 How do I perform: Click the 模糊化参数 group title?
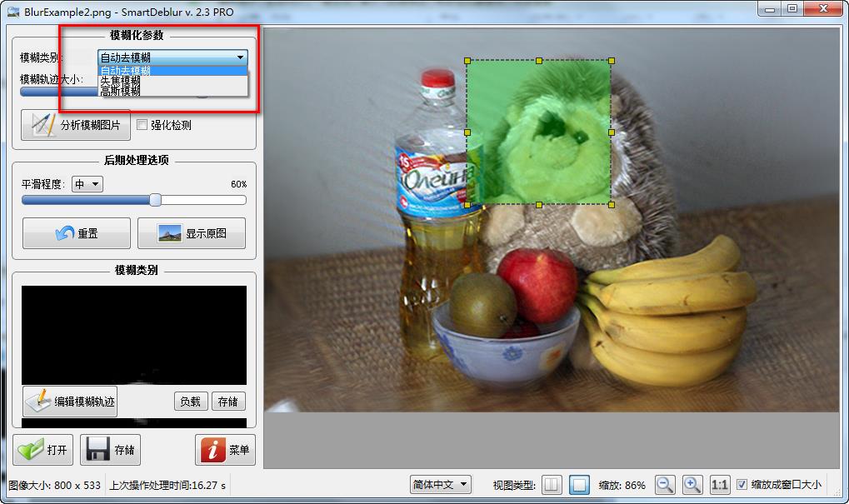click(137, 35)
